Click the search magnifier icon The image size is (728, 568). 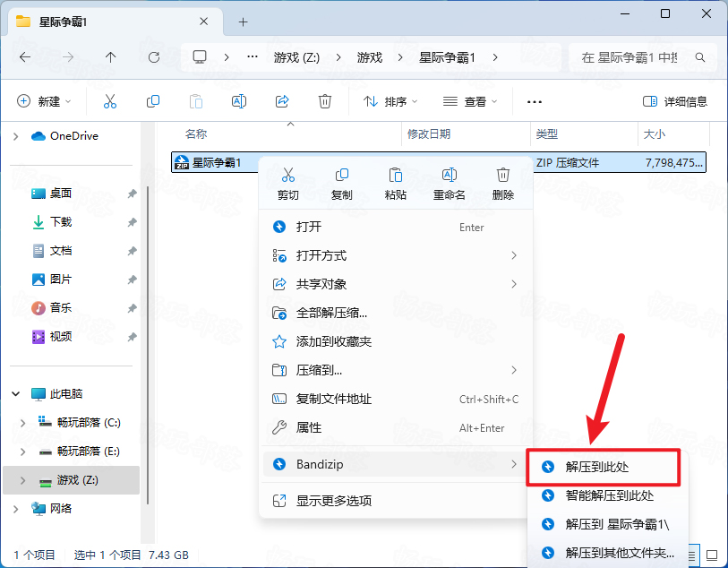click(700, 57)
